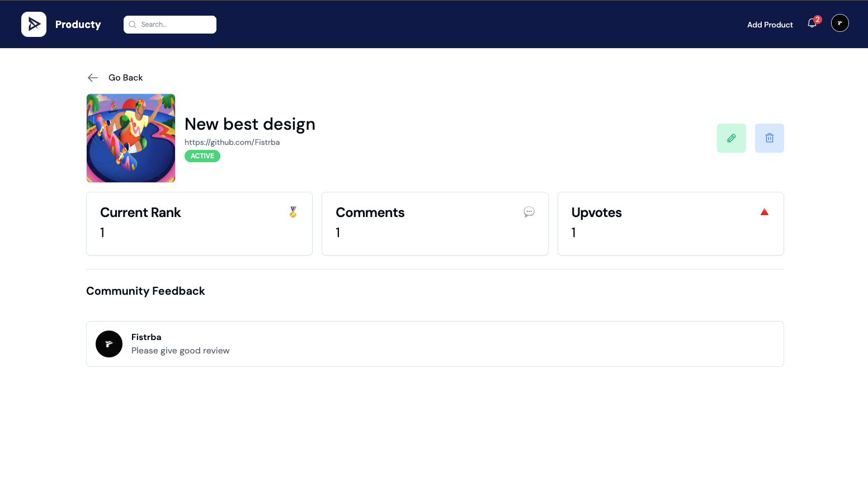Click the Producty paper plane logo
Image resolution: width=868 pixels, height=481 pixels.
[34, 24]
